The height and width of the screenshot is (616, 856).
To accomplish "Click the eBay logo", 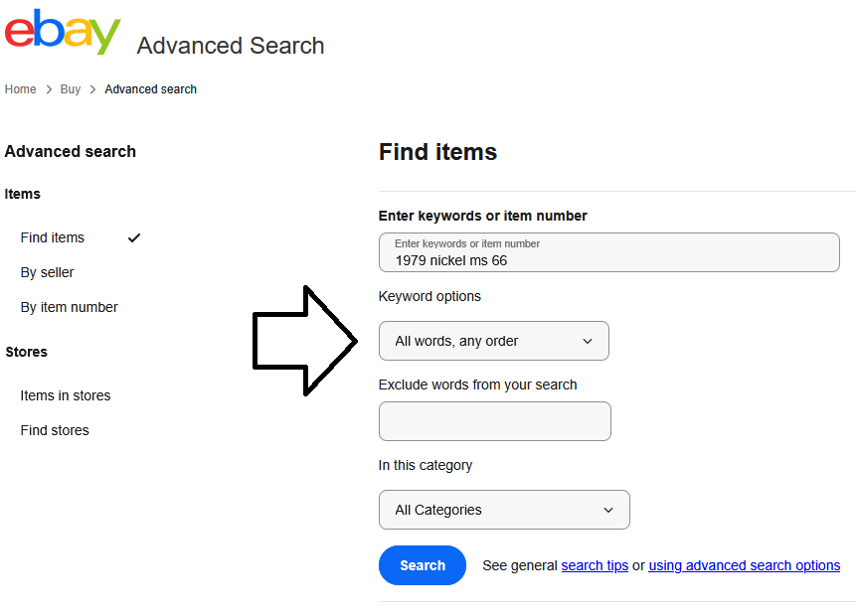I will pyautogui.click(x=63, y=32).
